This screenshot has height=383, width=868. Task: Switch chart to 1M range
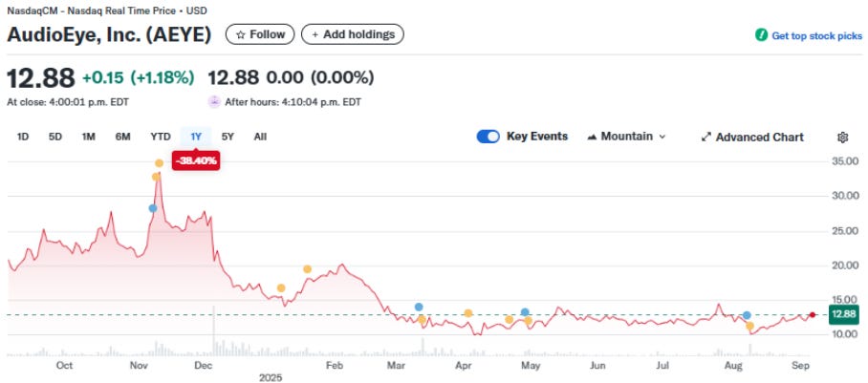(x=89, y=137)
